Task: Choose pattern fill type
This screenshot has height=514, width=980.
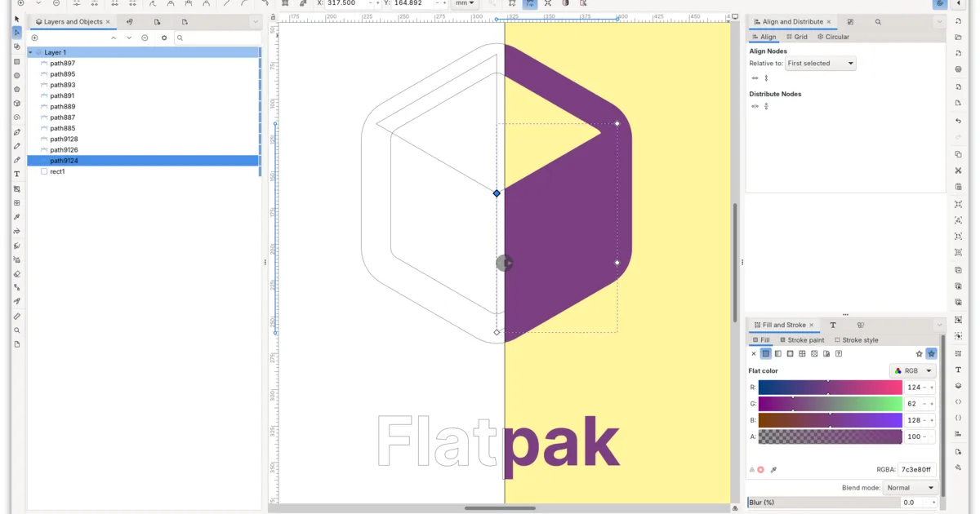Action: [x=814, y=353]
